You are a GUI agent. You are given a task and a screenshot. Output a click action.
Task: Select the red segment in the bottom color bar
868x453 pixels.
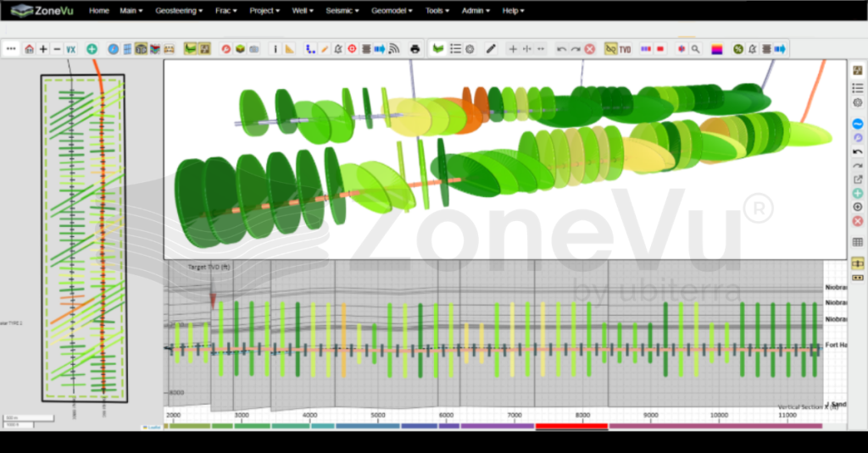[x=572, y=427]
